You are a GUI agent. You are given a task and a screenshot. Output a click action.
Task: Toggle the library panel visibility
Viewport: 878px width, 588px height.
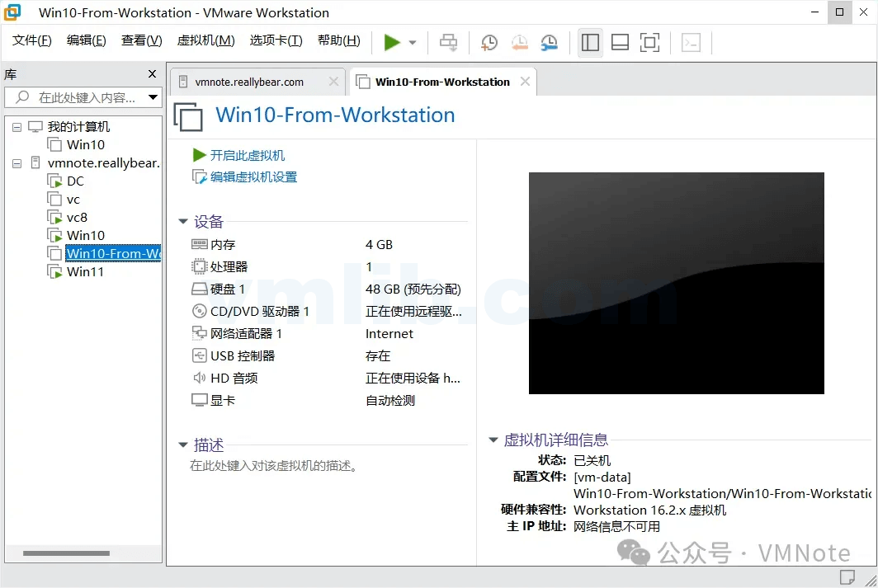[590, 42]
